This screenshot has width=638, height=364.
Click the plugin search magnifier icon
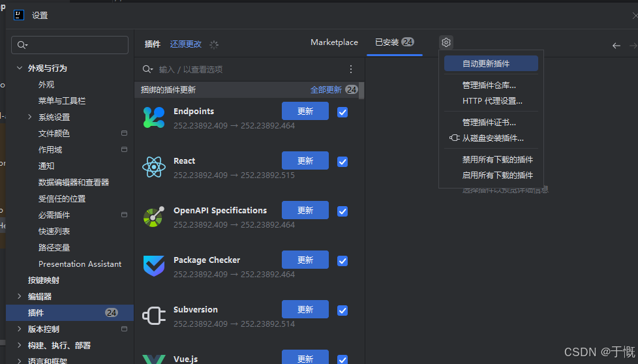pyautogui.click(x=147, y=70)
